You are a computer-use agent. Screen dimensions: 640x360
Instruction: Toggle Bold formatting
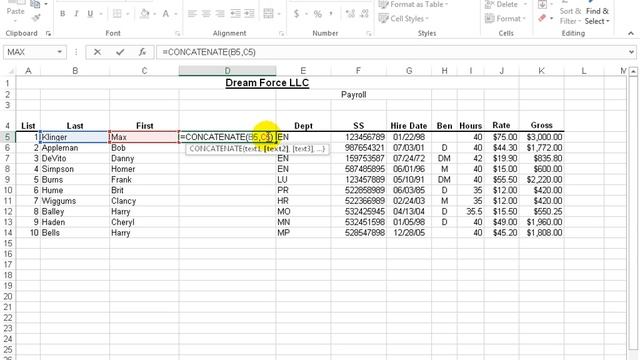62,14
